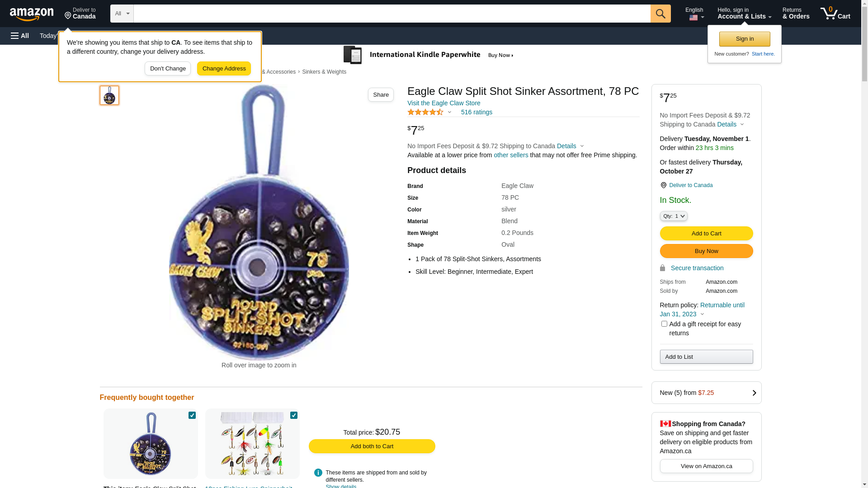Select the product image thumbnail

point(109,95)
